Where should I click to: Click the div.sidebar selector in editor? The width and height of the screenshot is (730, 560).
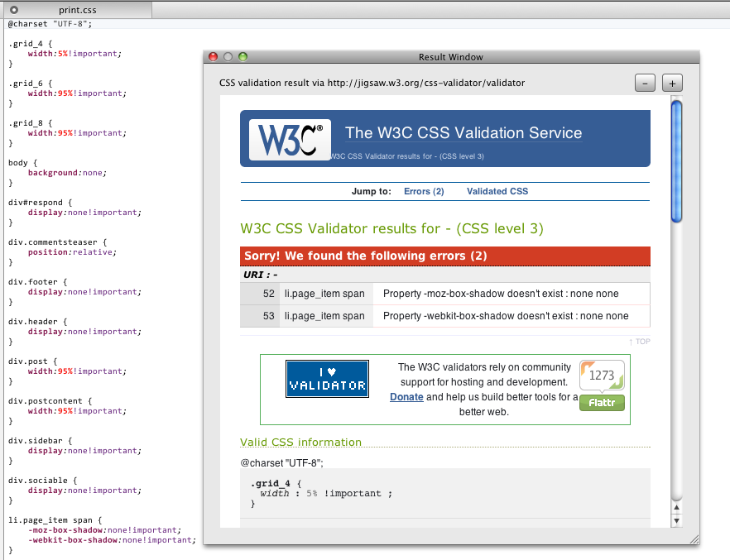[x=40, y=440]
